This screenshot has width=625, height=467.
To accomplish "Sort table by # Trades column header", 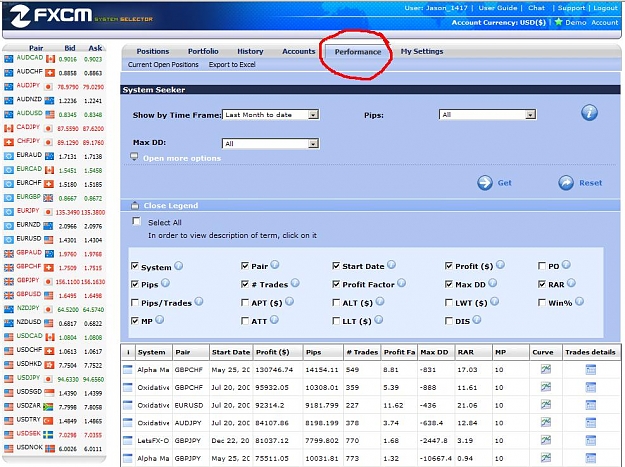I will [x=362, y=352].
